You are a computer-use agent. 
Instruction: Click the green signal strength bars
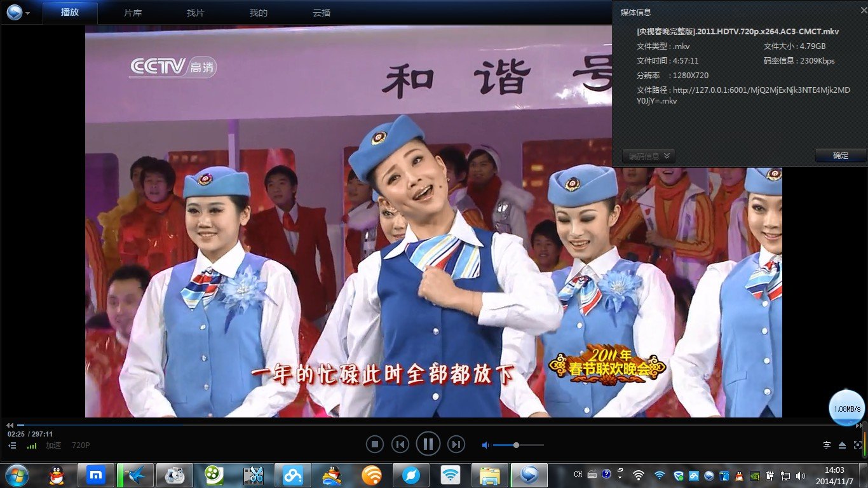point(31,445)
